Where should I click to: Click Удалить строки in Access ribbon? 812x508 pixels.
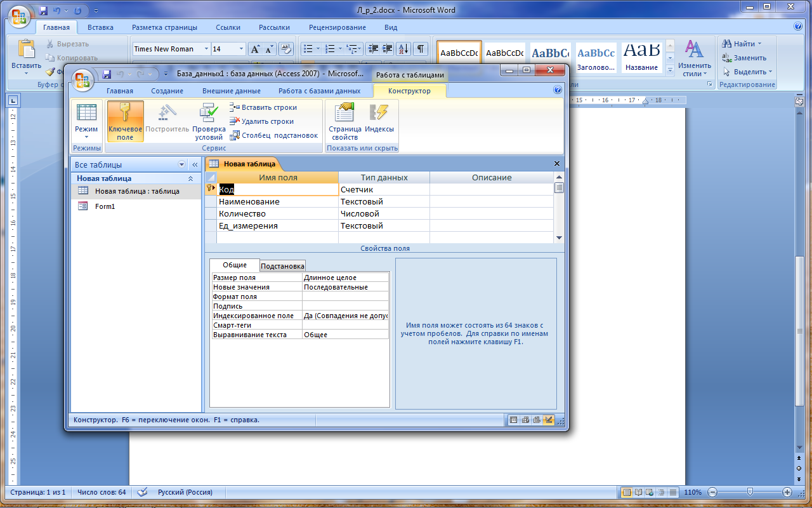(262, 121)
